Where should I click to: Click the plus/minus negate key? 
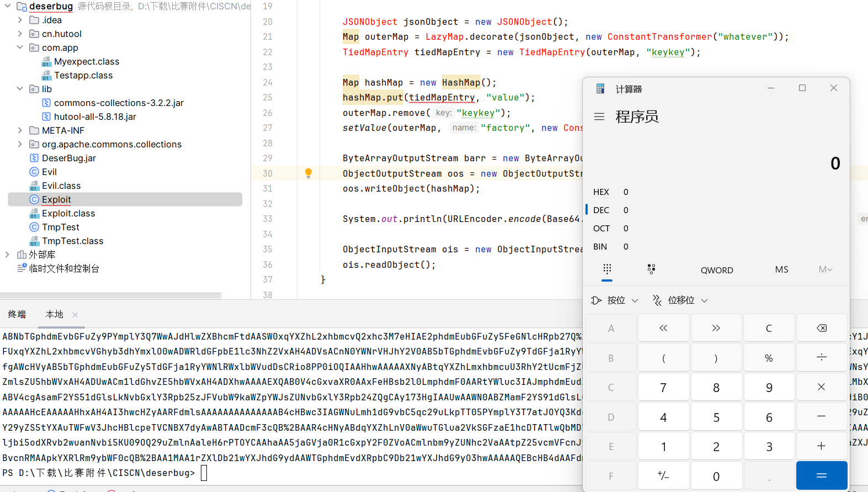click(663, 475)
